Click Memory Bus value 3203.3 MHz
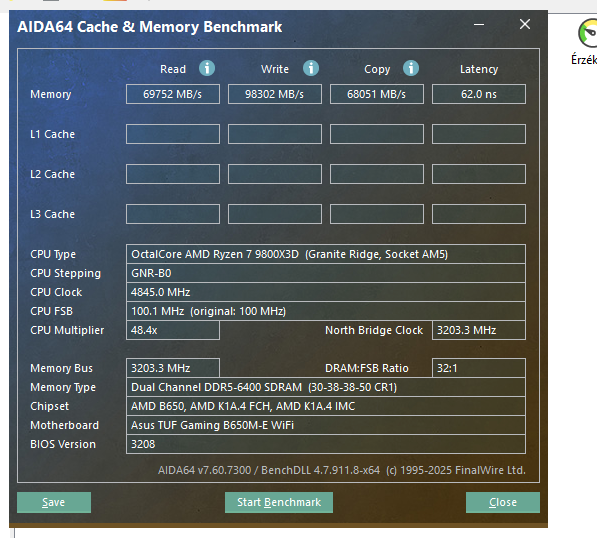 point(173,368)
